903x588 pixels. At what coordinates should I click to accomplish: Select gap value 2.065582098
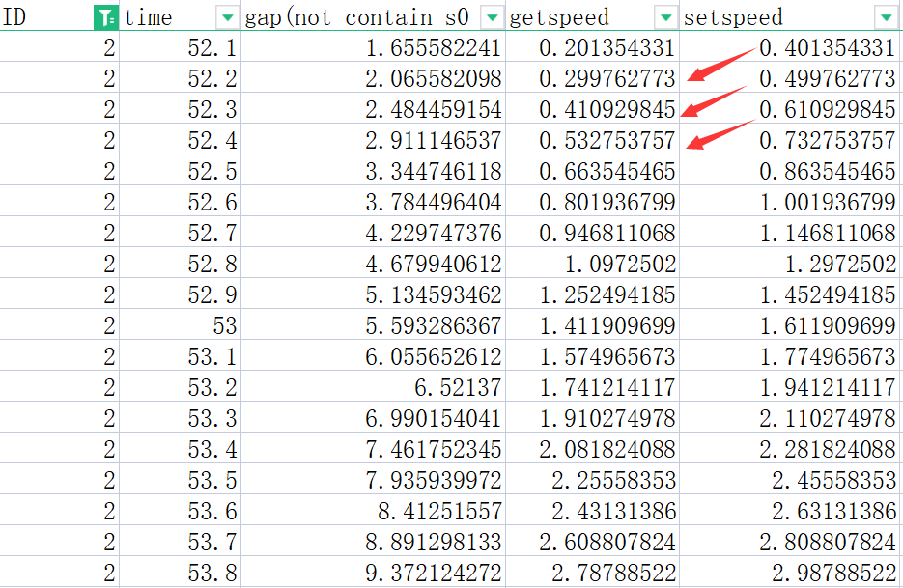373,78
